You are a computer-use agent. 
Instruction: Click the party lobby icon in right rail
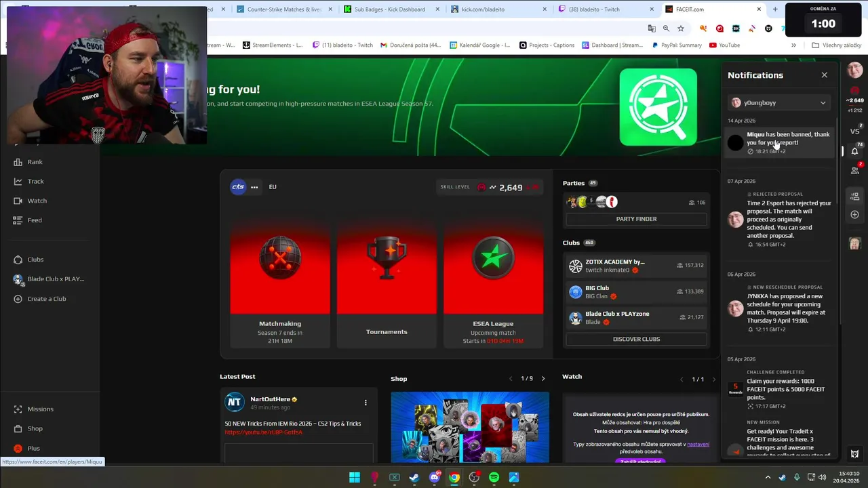(854, 196)
